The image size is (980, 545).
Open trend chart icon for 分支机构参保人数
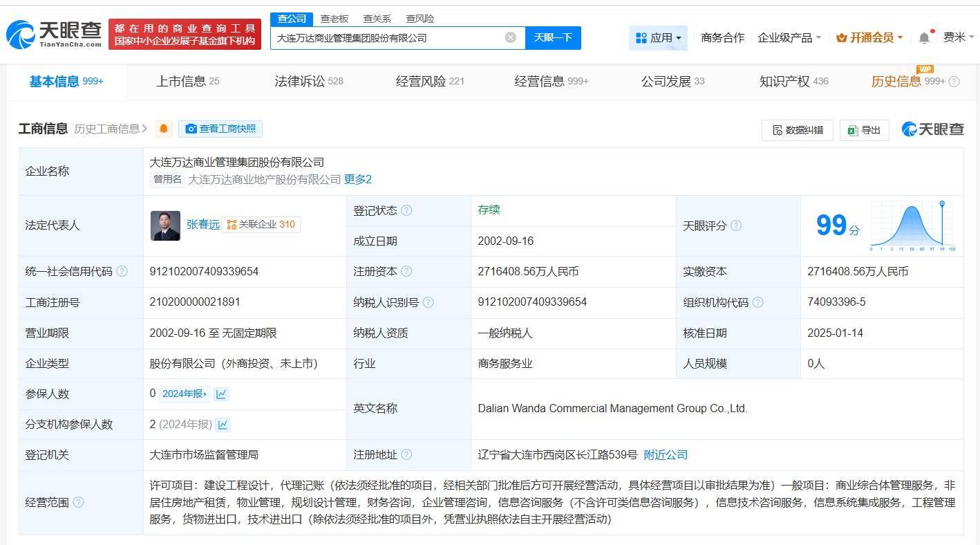point(223,425)
